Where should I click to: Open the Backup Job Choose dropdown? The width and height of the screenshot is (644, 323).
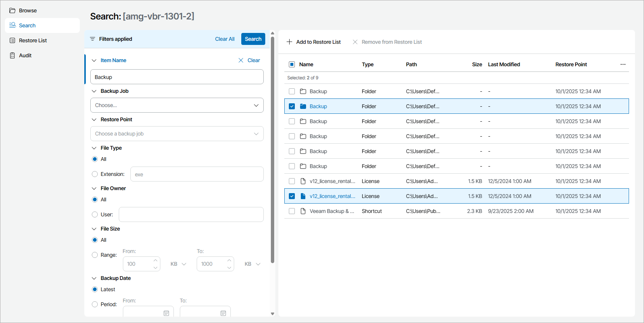click(177, 105)
